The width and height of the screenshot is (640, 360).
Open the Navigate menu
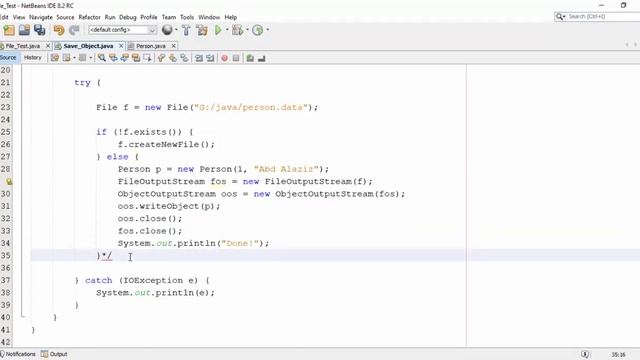(41, 17)
